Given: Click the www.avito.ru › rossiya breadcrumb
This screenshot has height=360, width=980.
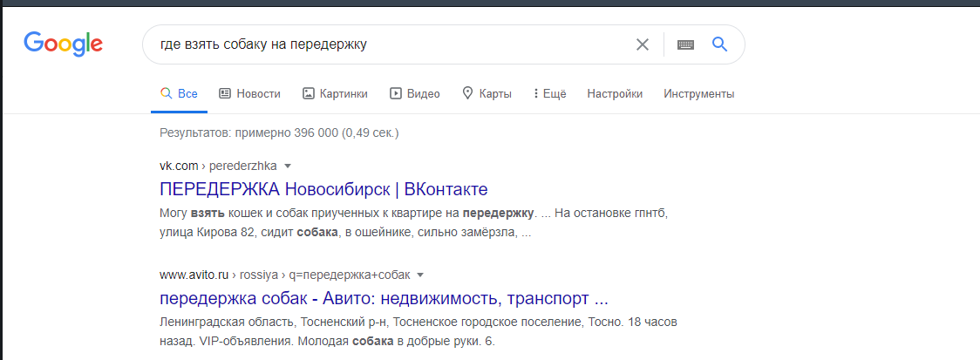Looking at the screenshot, I should pos(284,275).
